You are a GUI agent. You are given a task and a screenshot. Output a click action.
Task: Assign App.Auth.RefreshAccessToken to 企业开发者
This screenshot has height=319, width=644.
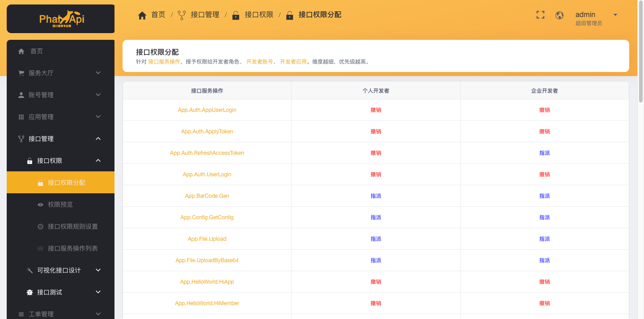[544, 153]
